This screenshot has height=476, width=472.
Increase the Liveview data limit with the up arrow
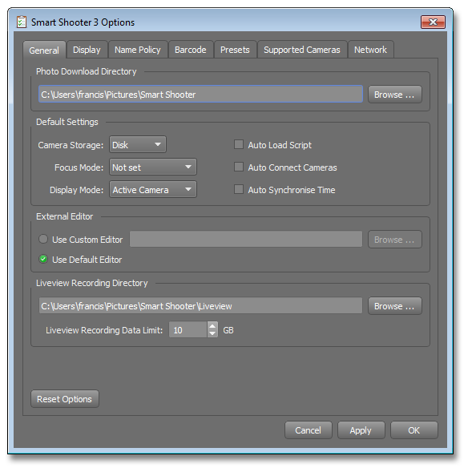tap(212, 325)
